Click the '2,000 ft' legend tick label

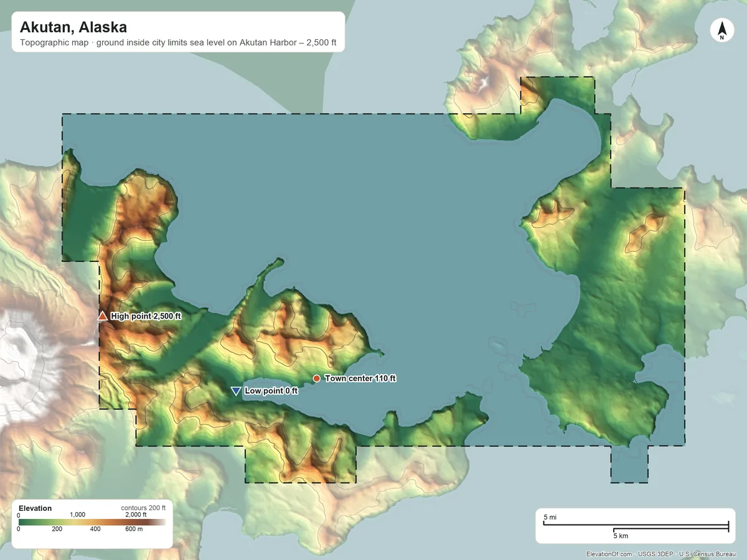click(x=136, y=515)
